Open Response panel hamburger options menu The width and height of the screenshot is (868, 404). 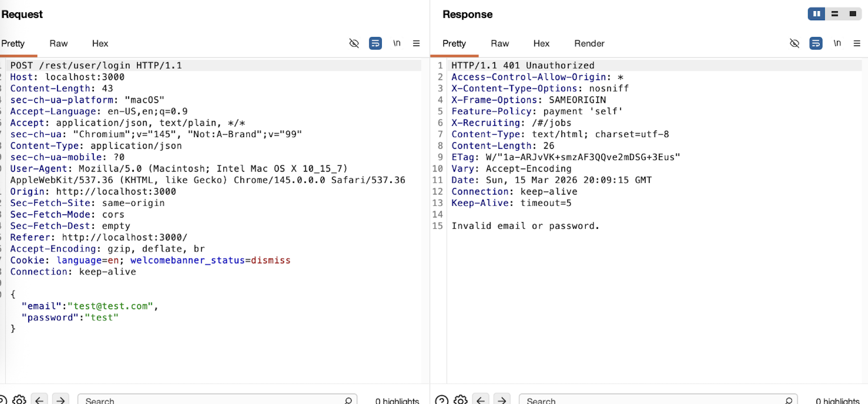coord(857,43)
